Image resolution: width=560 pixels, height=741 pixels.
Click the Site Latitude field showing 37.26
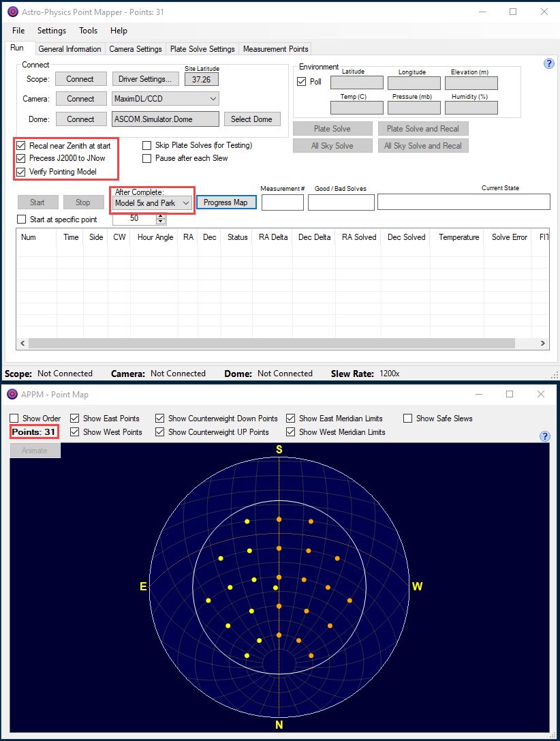202,79
